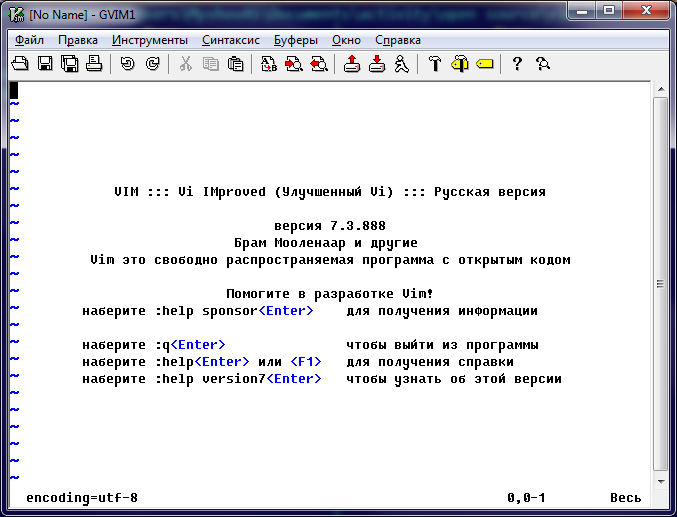Screen dimensions: 677x517
Task: Click the Find Previous icon
Action: tap(319, 64)
